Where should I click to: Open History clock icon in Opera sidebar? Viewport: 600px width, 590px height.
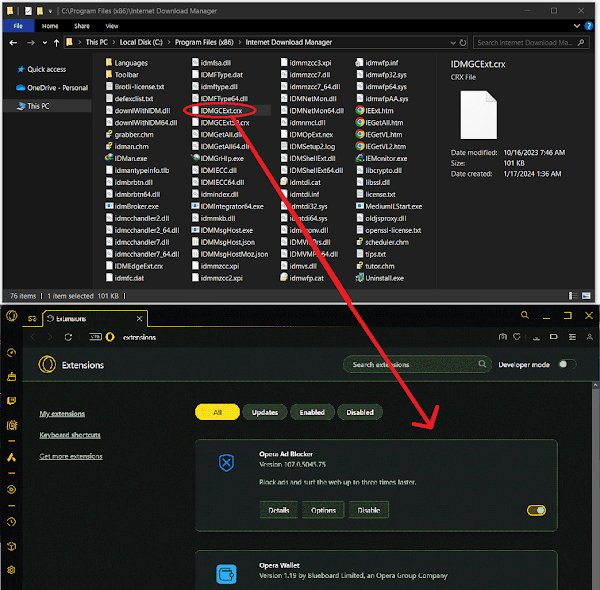[11, 522]
